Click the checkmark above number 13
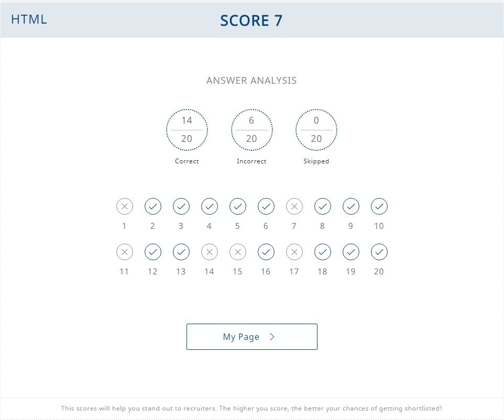 point(181,252)
